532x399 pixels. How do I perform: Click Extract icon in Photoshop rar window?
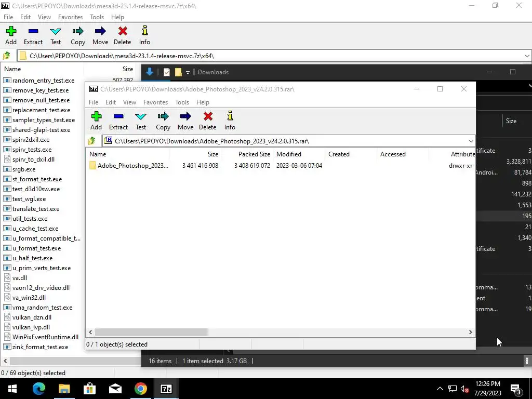[118, 116]
